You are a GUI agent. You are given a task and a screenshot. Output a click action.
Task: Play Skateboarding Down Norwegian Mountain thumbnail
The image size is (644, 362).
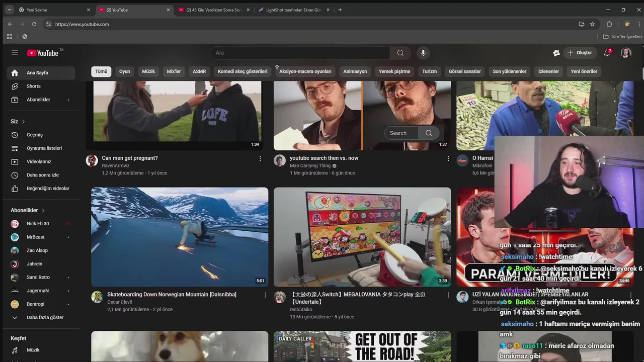pyautogui.click(x=180, y=237)
